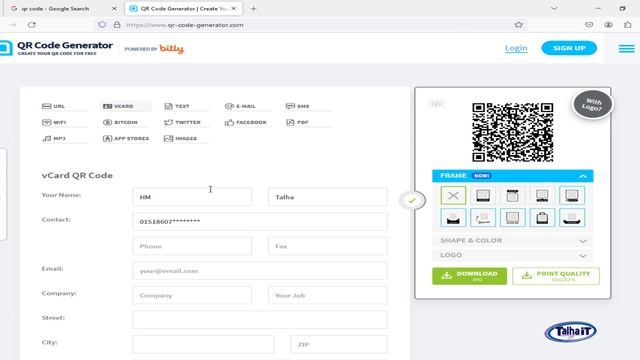The height and width of the screenshot is (360, 640).
Task: Click the SIGN UP button
Action: click(569, 48)
